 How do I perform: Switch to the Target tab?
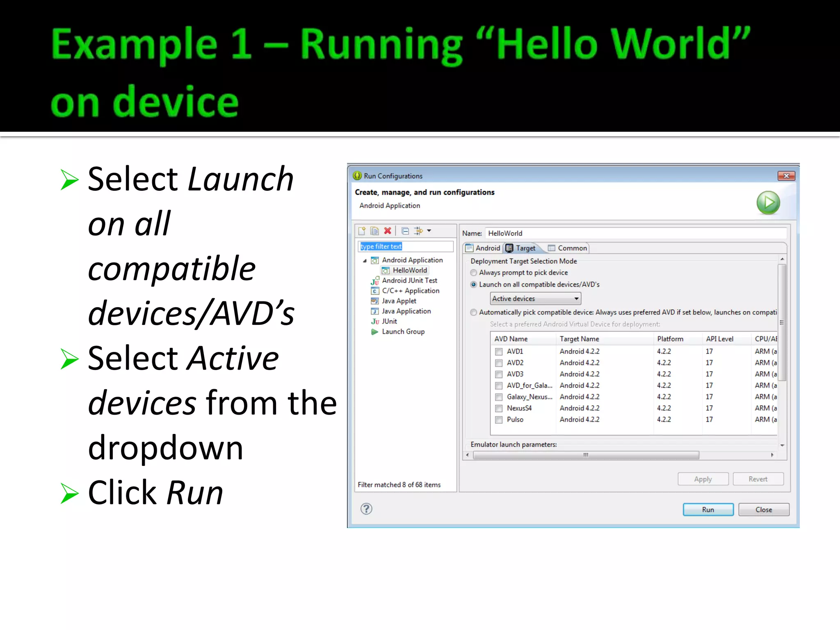pyautogui.click(x=521, y=248)
